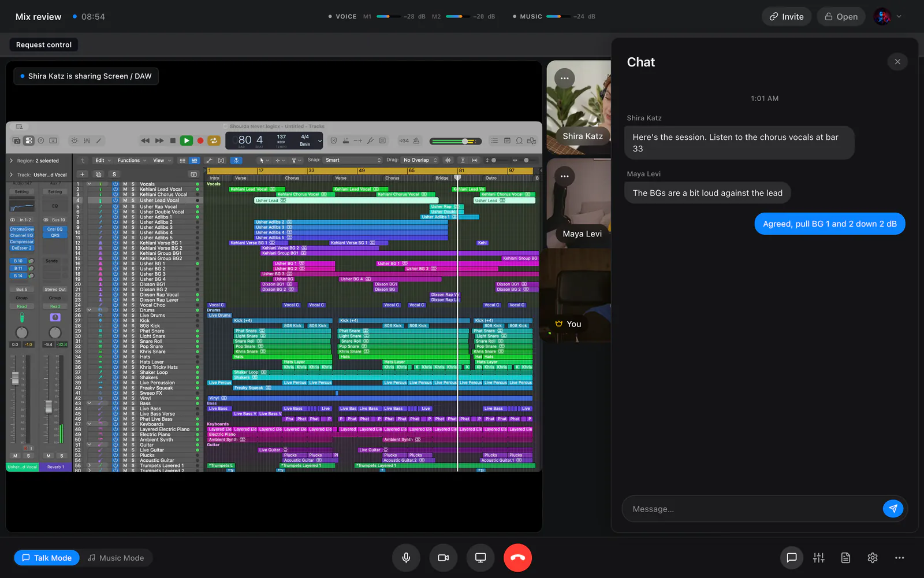The width and height of the screenshot is (924, 578).
Task: Toggle the chat panel with speech-bubble icon
Action: (792, 558)
